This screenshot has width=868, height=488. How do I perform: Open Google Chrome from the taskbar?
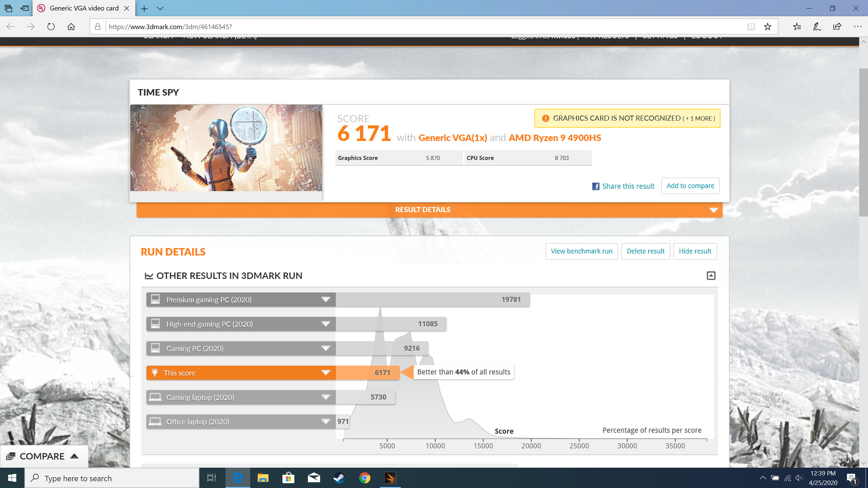pos(365,478)
